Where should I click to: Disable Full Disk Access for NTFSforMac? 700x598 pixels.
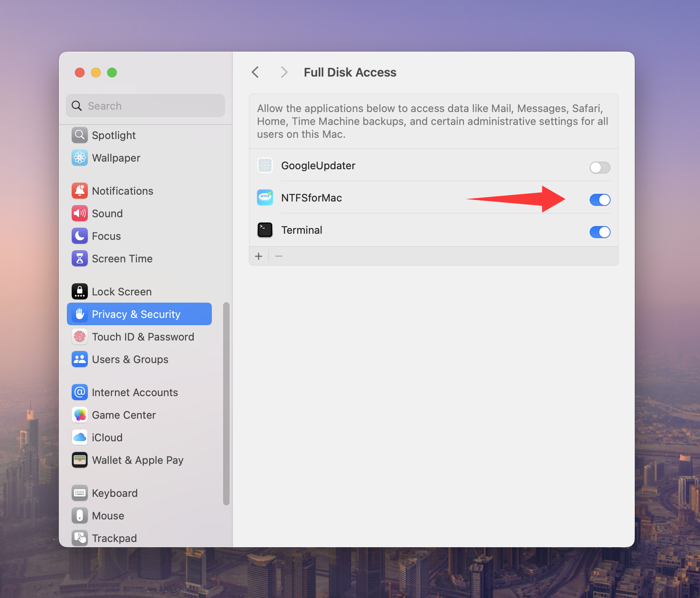pos(600,199)
